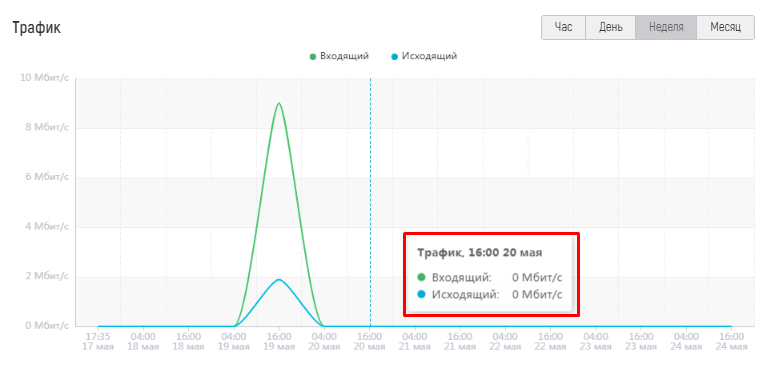Click the 16:00 19 мая axis label
Screen dimensions: 767x372
click(279, 342)
